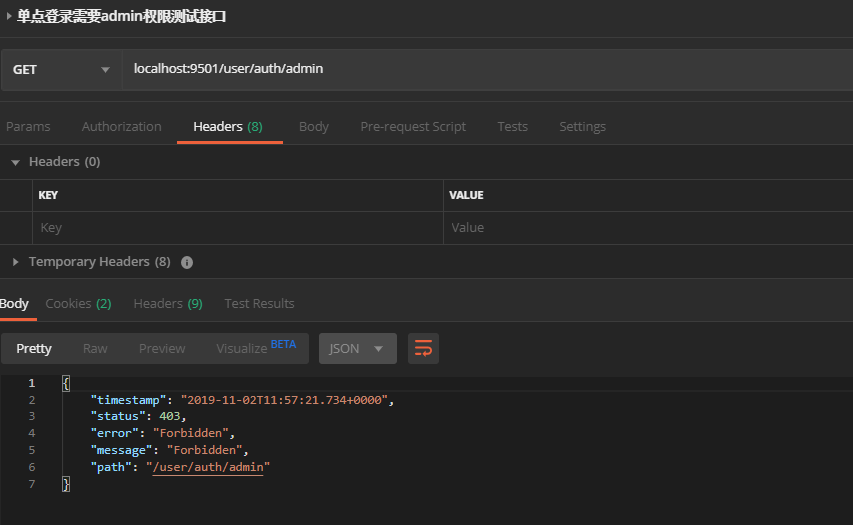Select the Preview response view
853x525 pixels.
[162, 348]
